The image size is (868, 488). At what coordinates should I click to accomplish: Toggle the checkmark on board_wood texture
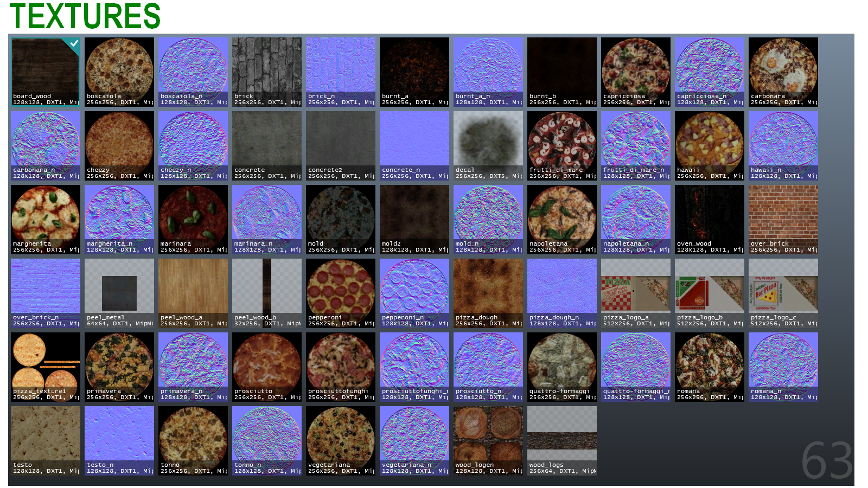click(73, 43)
